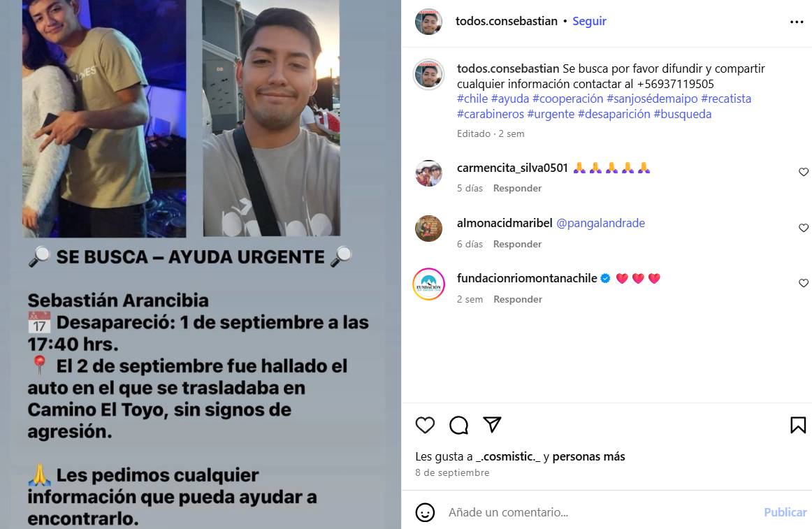This screenshot has height=529, width=812.
Task: Publish the comment with Publicar
Action: point(785,512)
